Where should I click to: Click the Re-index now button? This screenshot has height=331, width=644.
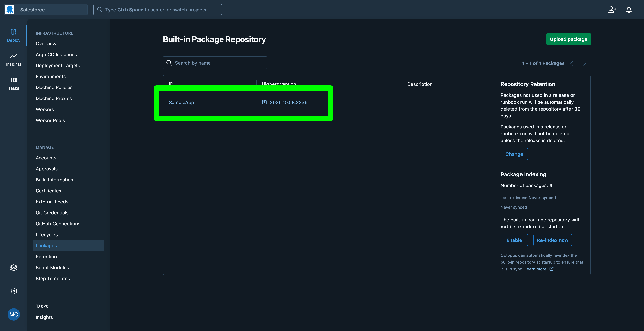click(552, 240)
